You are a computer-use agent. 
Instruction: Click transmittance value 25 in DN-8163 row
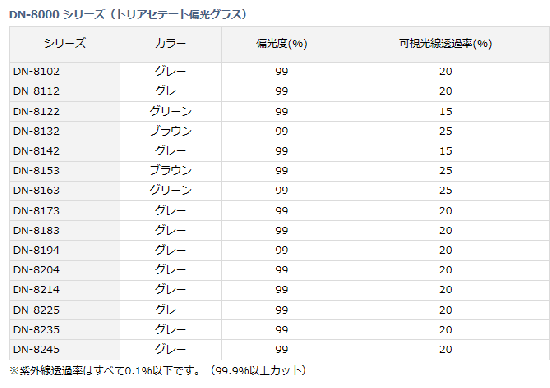click(x=445, y=190)
